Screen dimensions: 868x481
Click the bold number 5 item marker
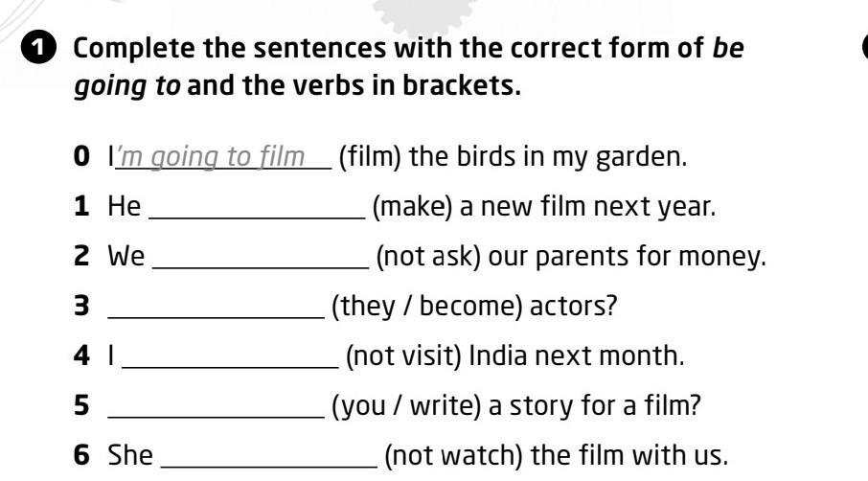(x=81, y=405)
